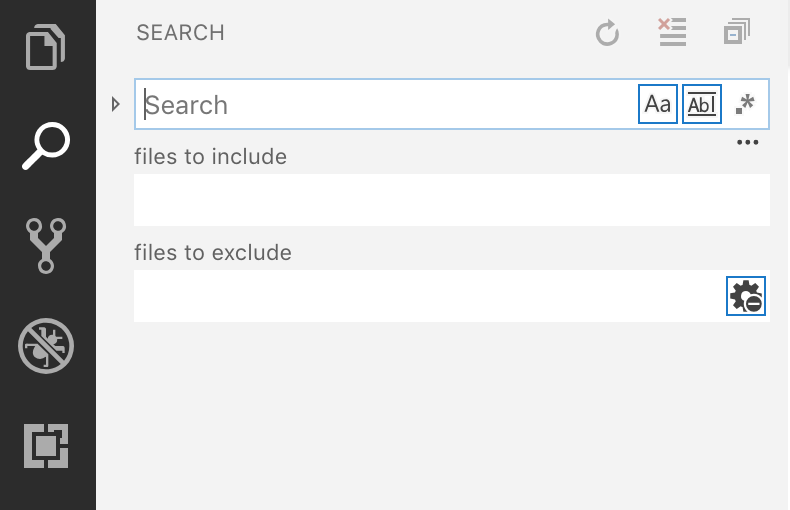Click the SEARCH panel title
This screenshot has height=510, width=790.
[180, 33]
